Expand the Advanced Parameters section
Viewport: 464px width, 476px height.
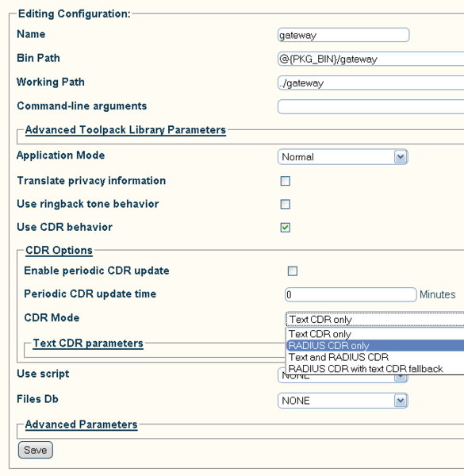82,424
